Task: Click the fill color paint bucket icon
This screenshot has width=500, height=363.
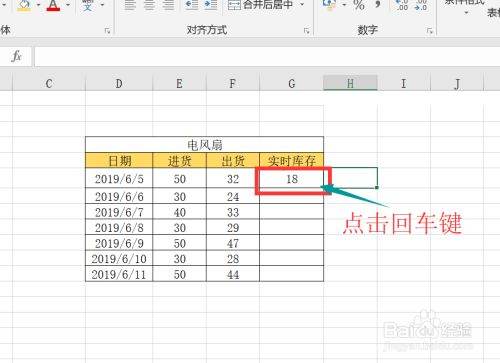Action: click(24, 5)
